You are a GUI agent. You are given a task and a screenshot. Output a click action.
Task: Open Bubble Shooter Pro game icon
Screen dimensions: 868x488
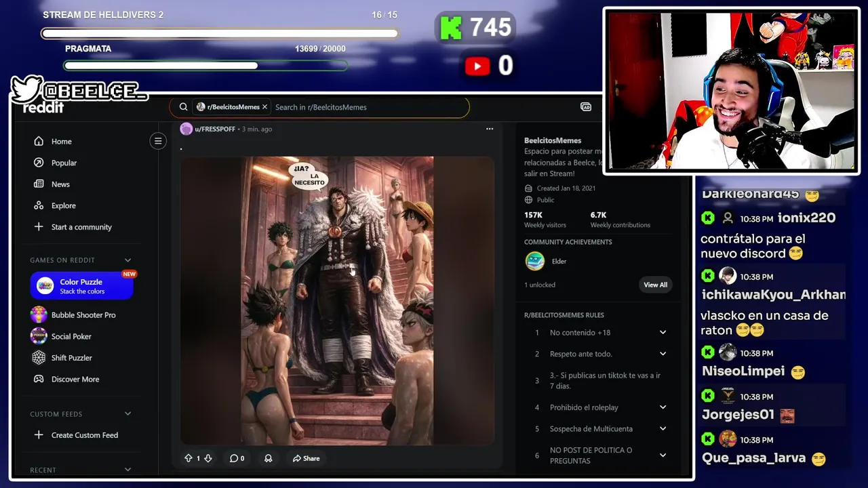[x=39, y=314]
